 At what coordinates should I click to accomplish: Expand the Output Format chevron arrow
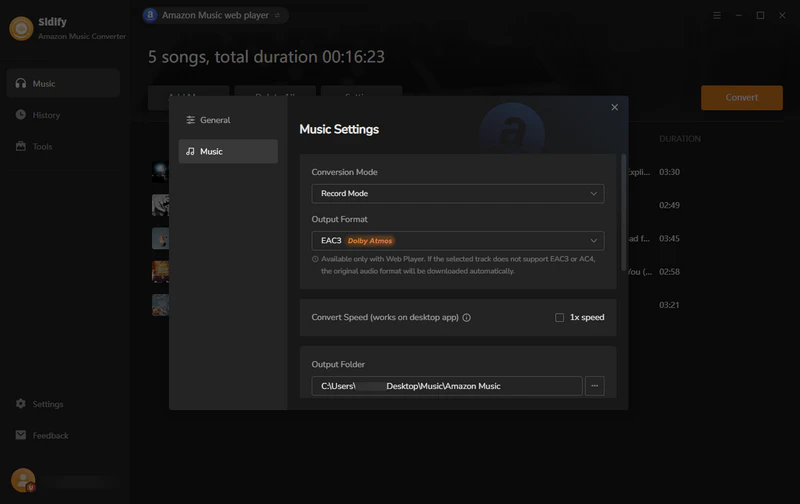tap(593, 241)
